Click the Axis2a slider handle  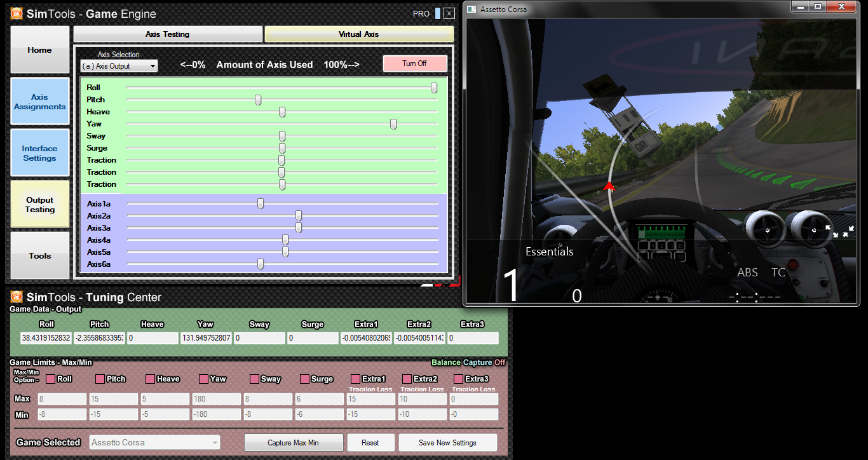[299, 215]
